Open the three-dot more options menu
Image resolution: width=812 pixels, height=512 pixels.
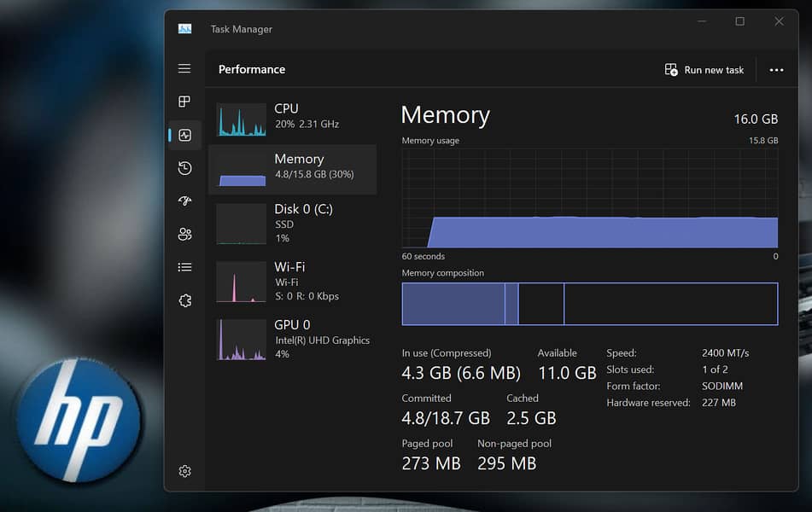coord(776,70)
